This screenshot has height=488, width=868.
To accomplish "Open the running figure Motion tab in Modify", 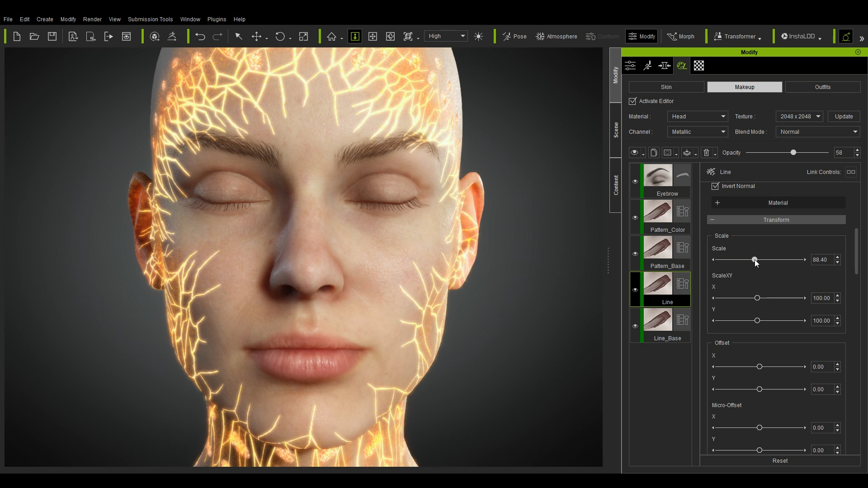I will pos(647,66).
